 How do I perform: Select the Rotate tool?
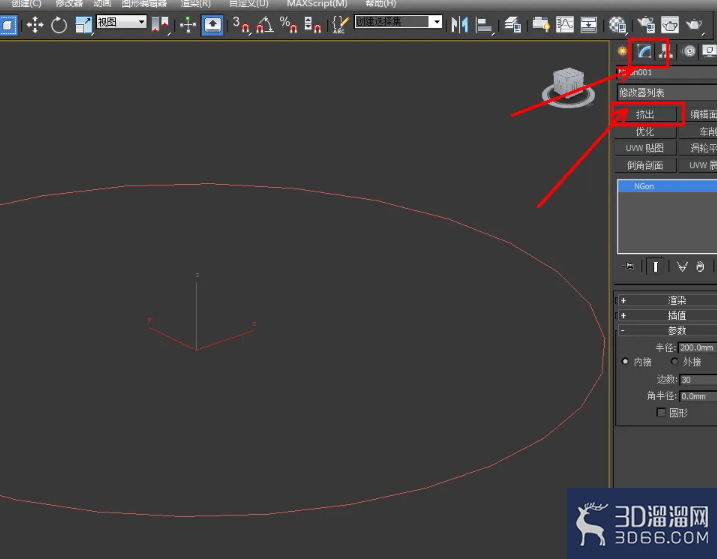(59, 25)
